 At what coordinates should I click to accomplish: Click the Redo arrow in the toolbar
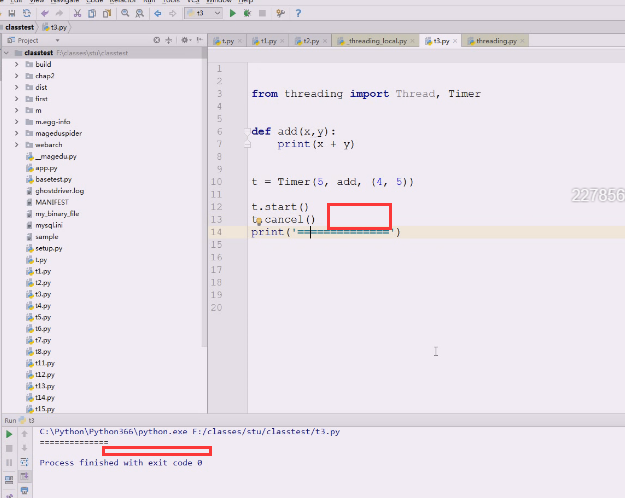(59, 14)
